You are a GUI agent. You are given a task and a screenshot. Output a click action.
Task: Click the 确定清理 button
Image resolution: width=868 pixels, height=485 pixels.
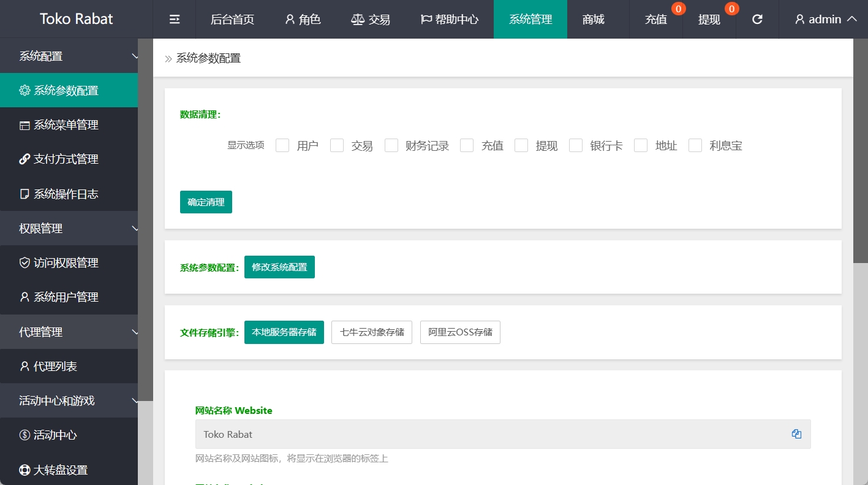206,202
